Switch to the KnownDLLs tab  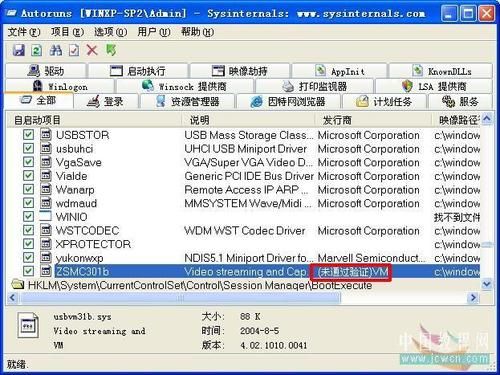pyautogui.click(x=441, y=71)
